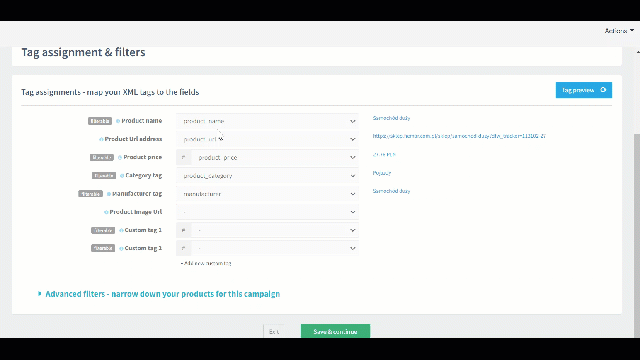Click Filterable badge beside first Custom tag
Image resolution: width=640 pixels, height=360 pixels.
103,230
